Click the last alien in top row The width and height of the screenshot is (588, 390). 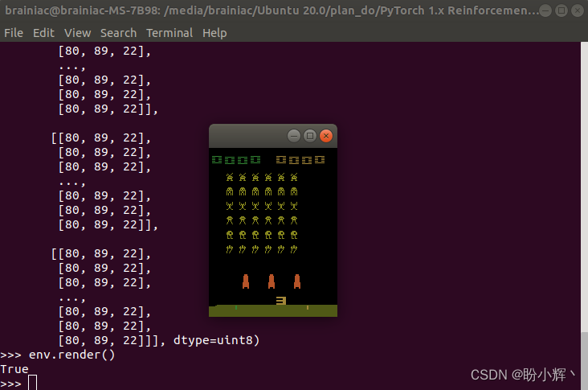294,177
